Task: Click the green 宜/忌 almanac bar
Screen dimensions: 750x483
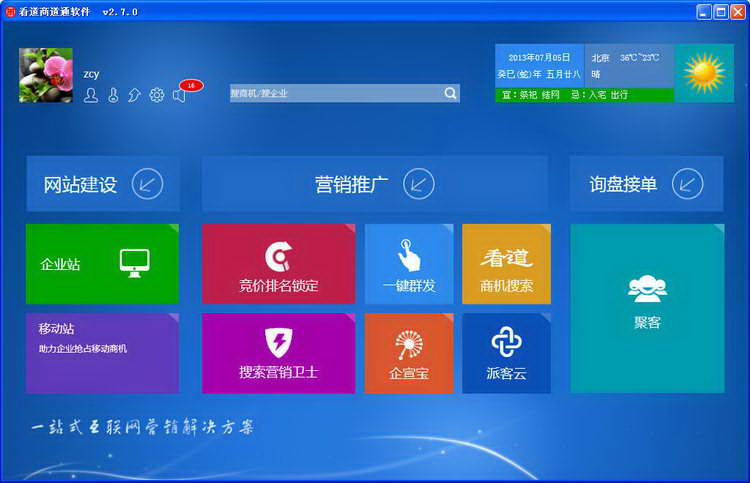Action: pos(585,95)
